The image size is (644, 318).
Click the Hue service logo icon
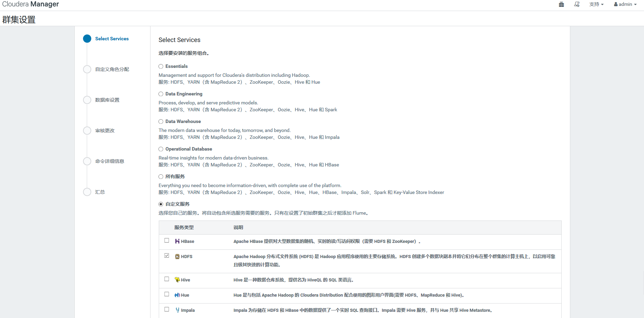tap(177, 295)
